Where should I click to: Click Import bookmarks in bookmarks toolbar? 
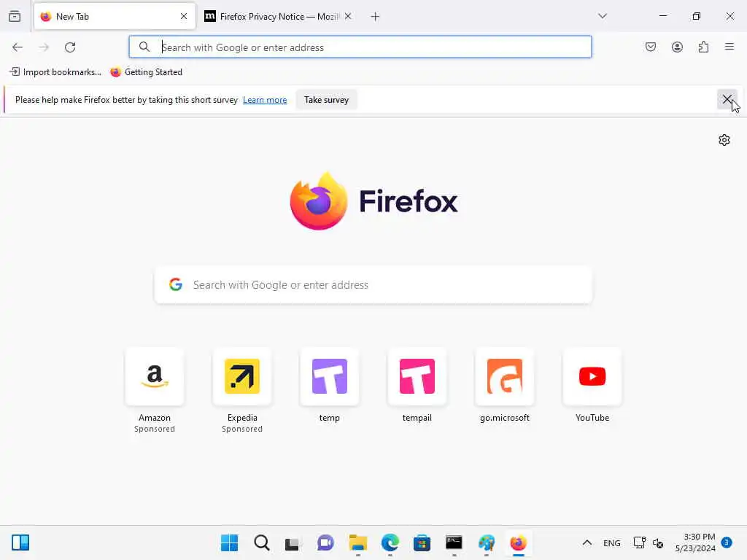pos(55,72)
